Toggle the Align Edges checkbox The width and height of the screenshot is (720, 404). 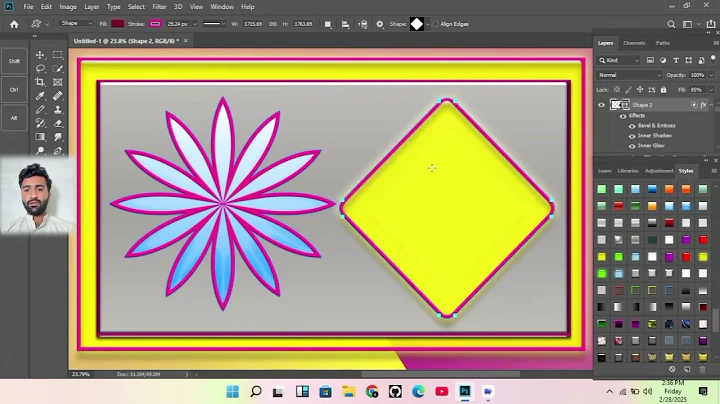coord(436,24)
